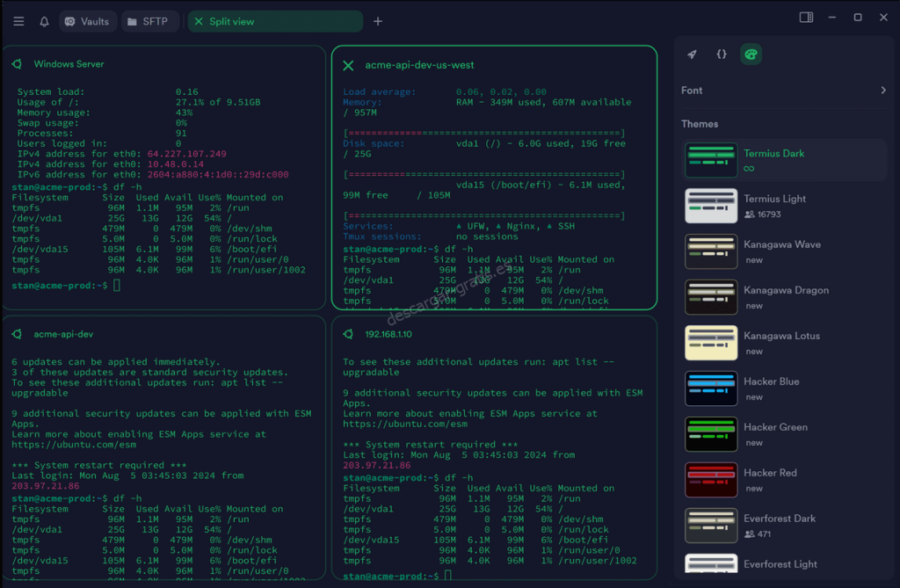Viewport: 900px width, 588px height.
Task: Focus the acme-api-dev terminal pane header
Action: tap(63, 334)
